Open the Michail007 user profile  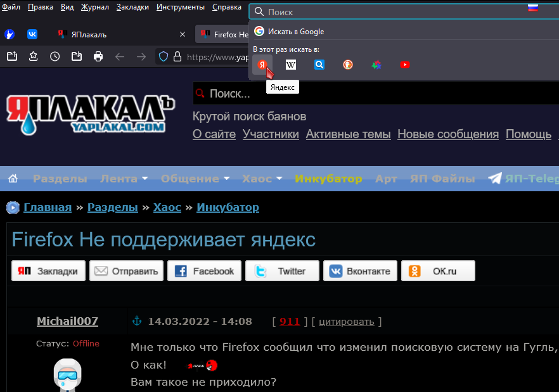tap(67, 321)
